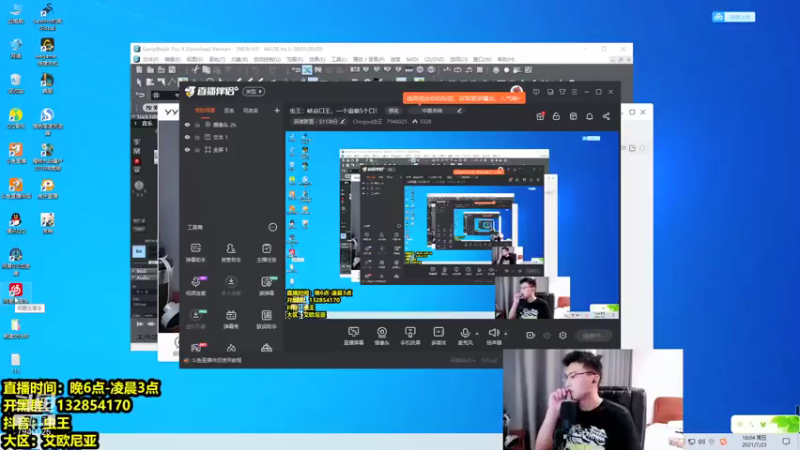Toggle visibility eye of the 摄像头 source

click(x=187, y=124)
